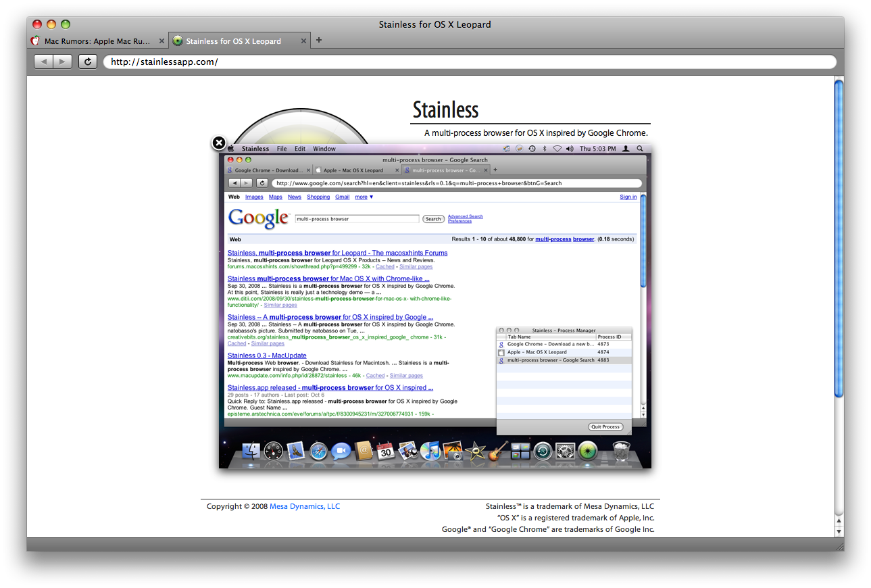
Task: Click the Quit Process button
Action: coord(605,427)
